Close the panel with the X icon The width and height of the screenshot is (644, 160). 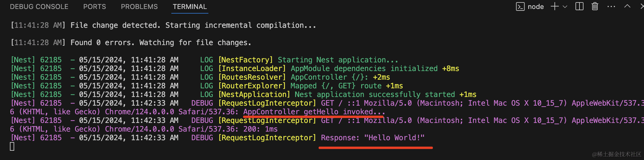pyautogui.click(x=642, y=6)
